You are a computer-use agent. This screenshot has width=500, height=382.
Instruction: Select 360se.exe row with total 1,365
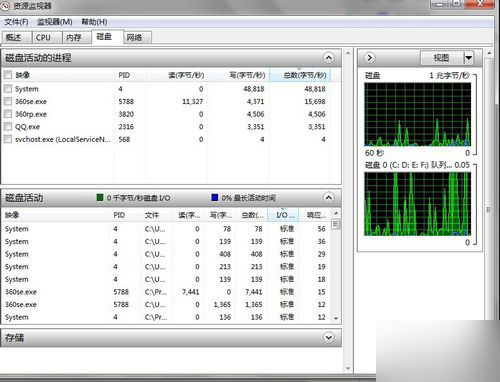166,305
